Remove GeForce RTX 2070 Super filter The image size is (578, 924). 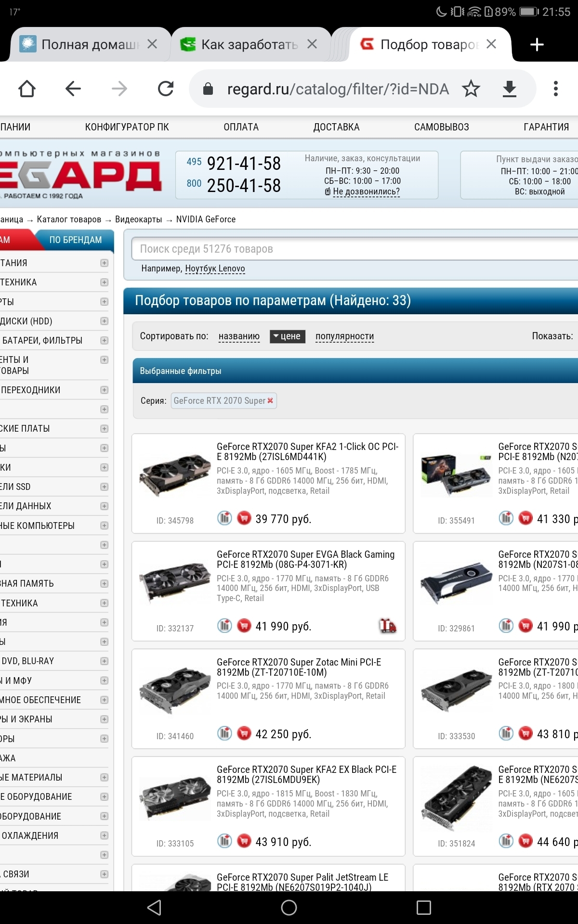270,400
